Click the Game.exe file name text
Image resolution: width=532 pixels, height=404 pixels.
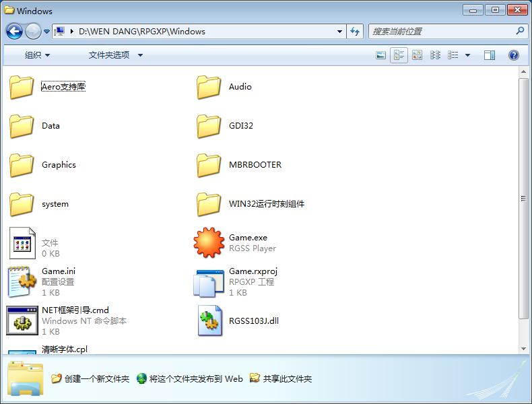click(248, 238)
